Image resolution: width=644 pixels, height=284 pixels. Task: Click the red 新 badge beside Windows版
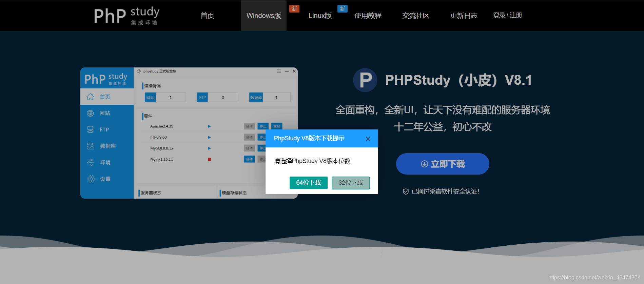pos(294,8)
